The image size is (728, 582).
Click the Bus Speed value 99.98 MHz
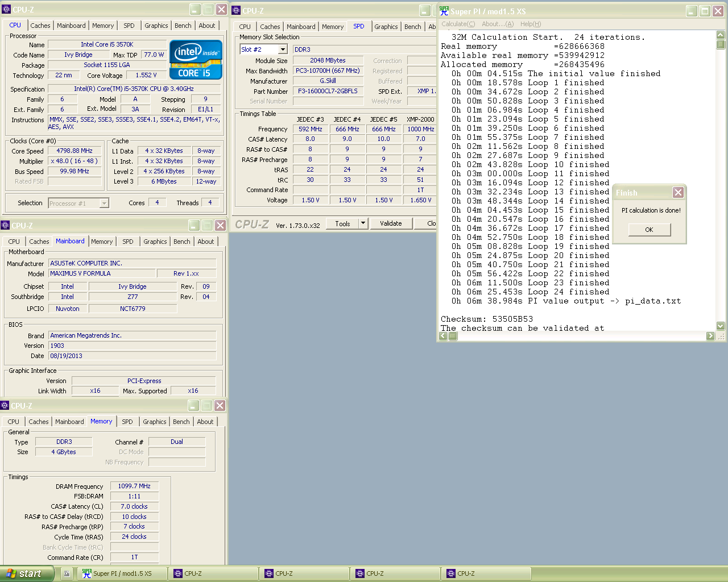[75, 171]
